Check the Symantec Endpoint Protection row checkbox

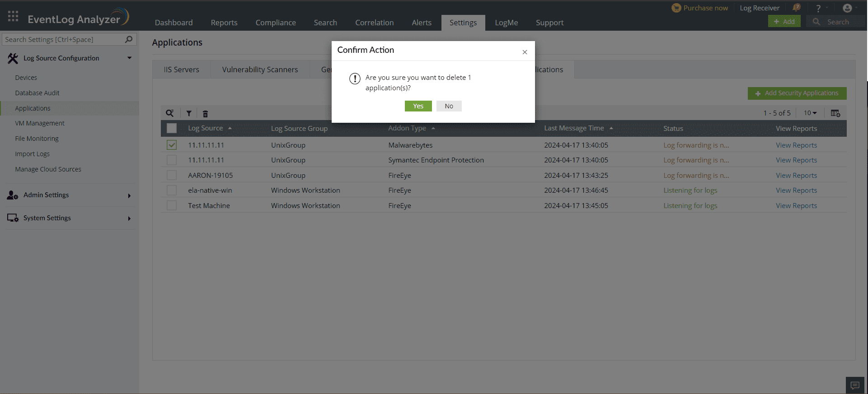click(172, 160)
